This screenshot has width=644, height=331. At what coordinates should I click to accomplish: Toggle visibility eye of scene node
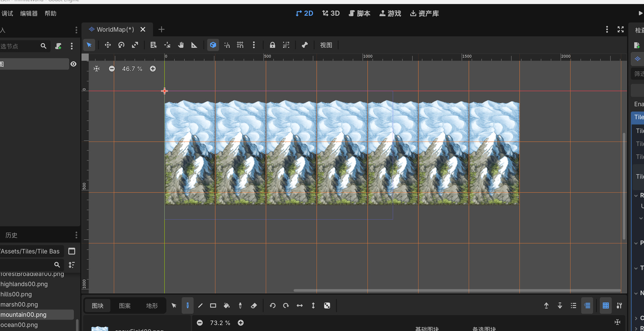pyautogui.click(x=73, y=64)
